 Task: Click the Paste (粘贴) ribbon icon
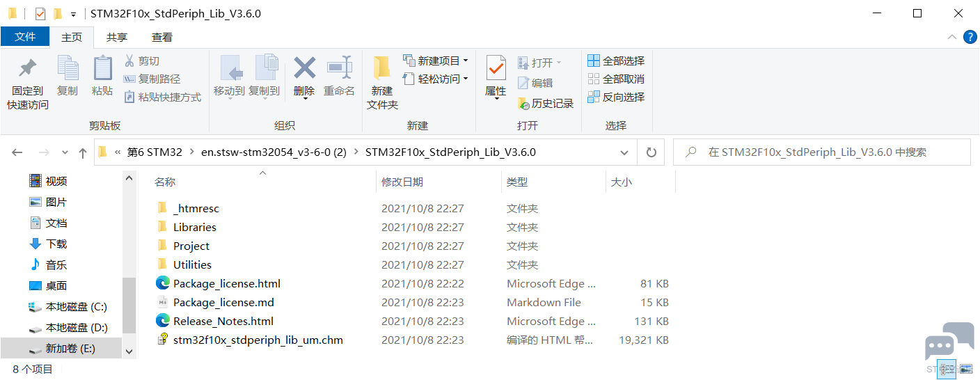(102, 69)
